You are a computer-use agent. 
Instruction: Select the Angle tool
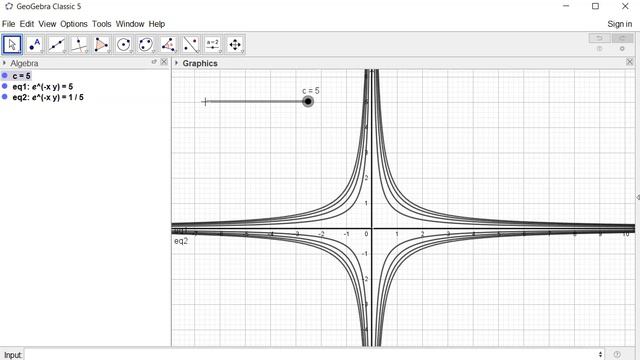tap(168, 44)
